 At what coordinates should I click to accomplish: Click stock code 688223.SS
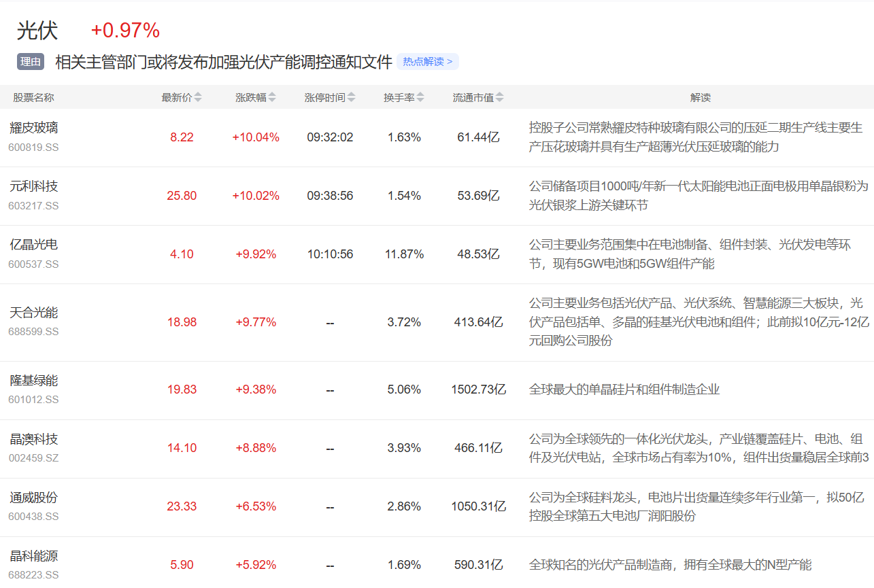point(34,575)
